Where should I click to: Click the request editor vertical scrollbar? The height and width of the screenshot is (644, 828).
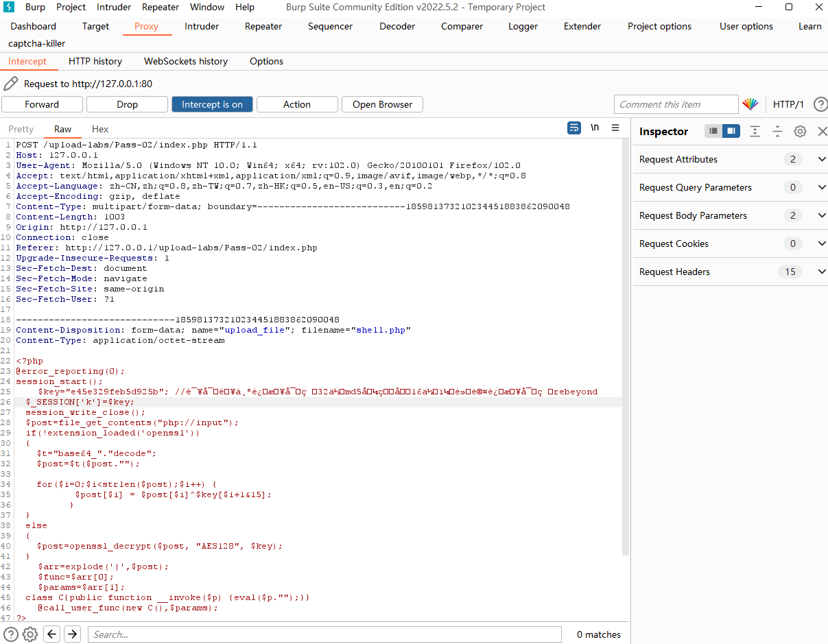[x=625, y=346]
